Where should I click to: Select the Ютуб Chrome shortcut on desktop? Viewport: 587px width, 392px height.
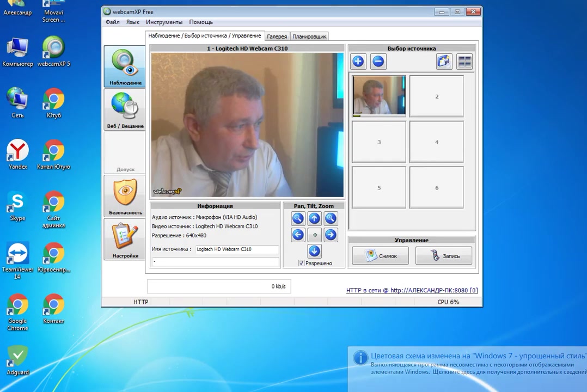pos(53,102)
